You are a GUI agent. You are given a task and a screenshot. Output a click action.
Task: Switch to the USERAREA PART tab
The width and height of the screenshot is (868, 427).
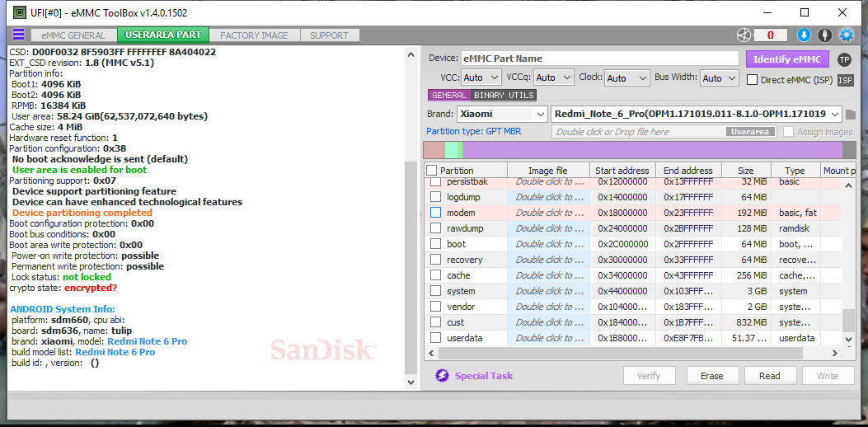(x=162, y=35)
